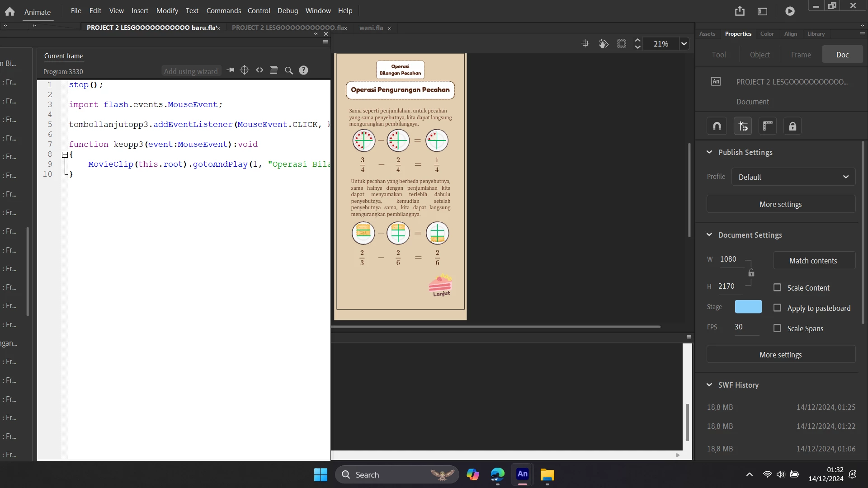868x488 pixels.
Task: Open the Profile Default dropdown
Action: (x=793, y=177)
